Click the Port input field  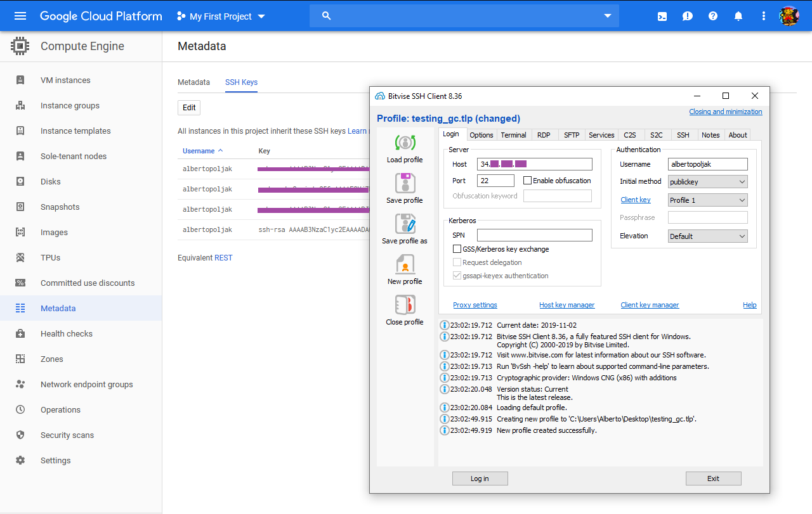point(495,181)
